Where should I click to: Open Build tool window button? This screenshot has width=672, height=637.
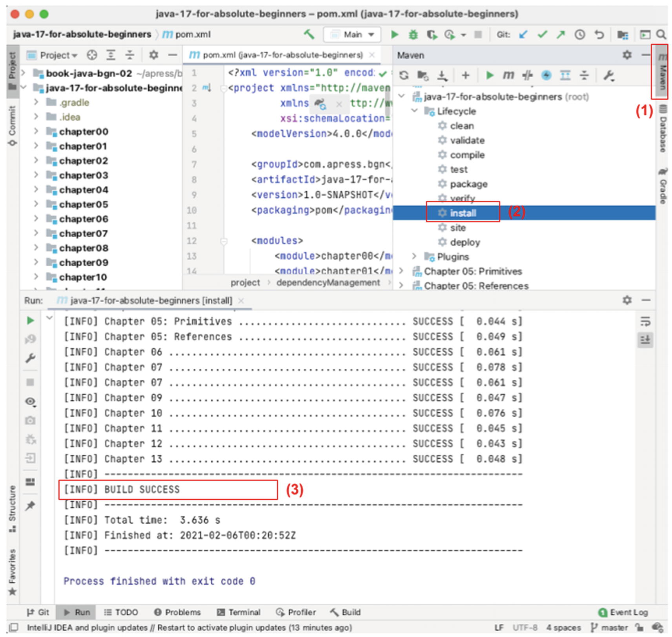(345, 612)
